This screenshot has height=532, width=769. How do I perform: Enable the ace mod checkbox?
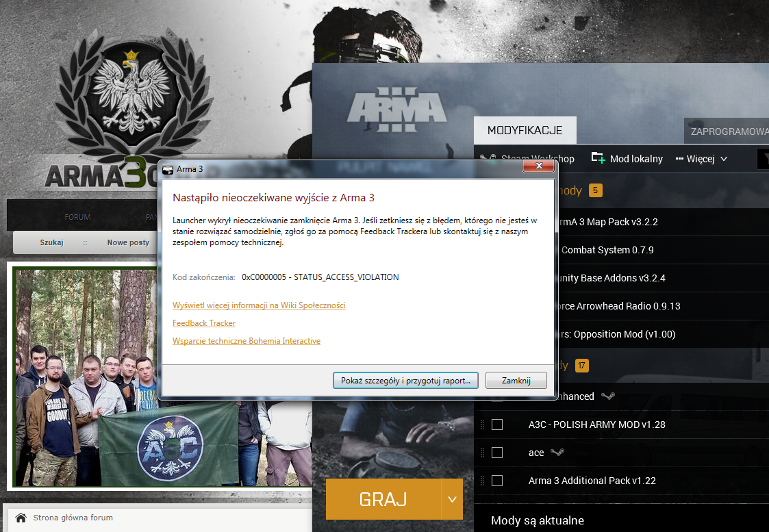tap(497, 453)
